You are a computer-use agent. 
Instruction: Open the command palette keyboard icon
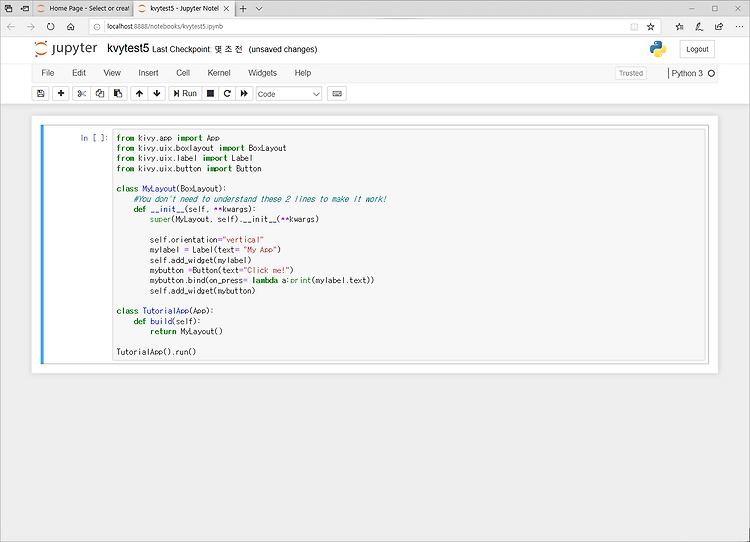tap(337, 94)
